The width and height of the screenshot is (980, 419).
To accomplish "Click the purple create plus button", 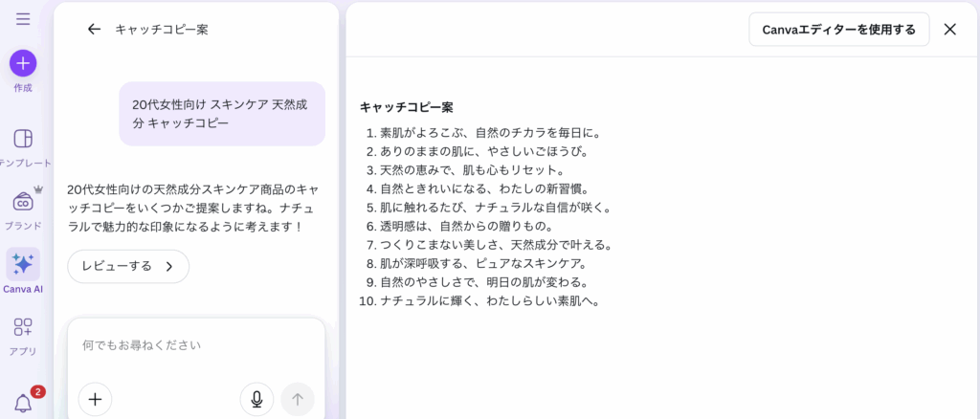I will point(23,63).
